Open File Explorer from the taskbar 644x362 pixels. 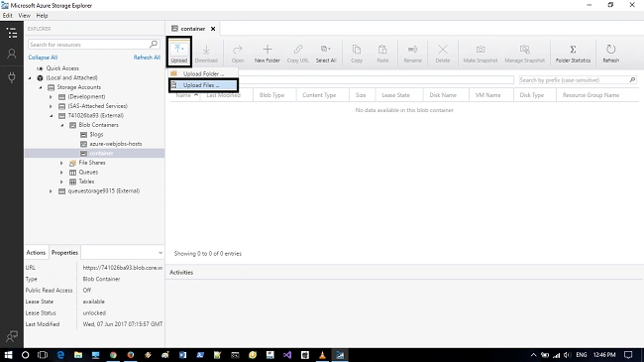(78, 355)
